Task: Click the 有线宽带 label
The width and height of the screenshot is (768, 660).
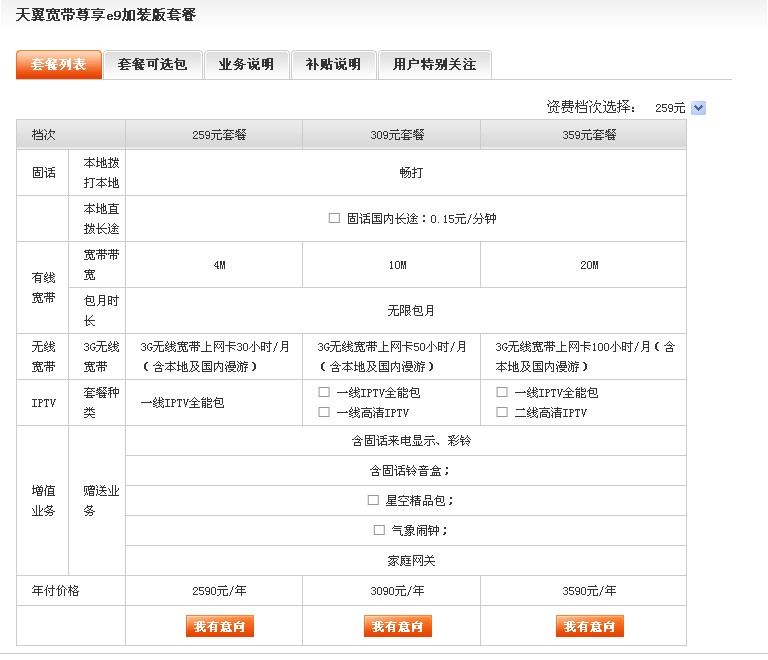Action: pyautogui.click(x=44, y=288)
